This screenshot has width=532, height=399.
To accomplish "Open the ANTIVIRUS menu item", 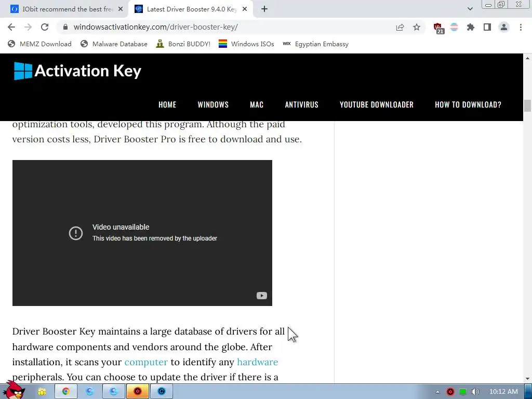I will (302, 104).
